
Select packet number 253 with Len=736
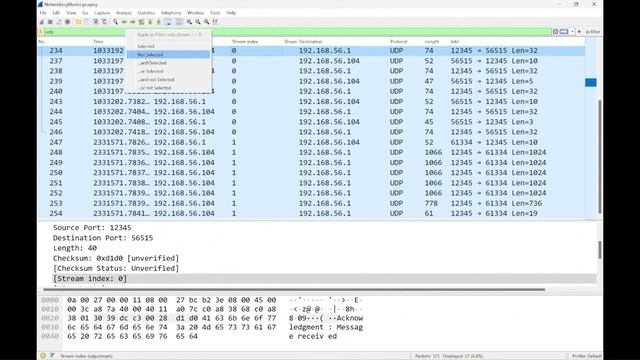(x=311, y=203)
